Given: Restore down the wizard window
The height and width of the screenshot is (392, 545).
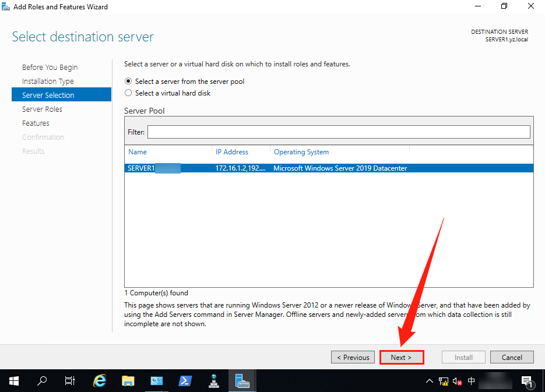Looking at the screenshot, I should pos(504,6).
